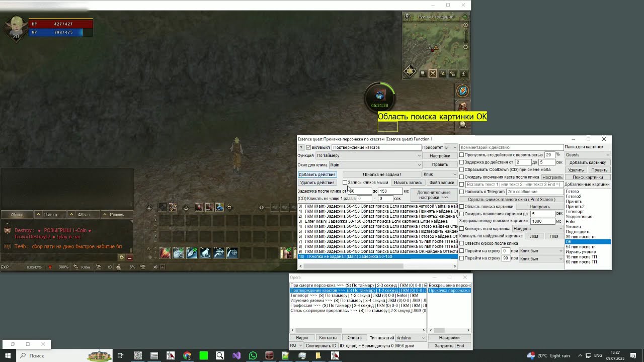
Task: Use the F4 skill icon in the hotbar
Action: (205, 253)
